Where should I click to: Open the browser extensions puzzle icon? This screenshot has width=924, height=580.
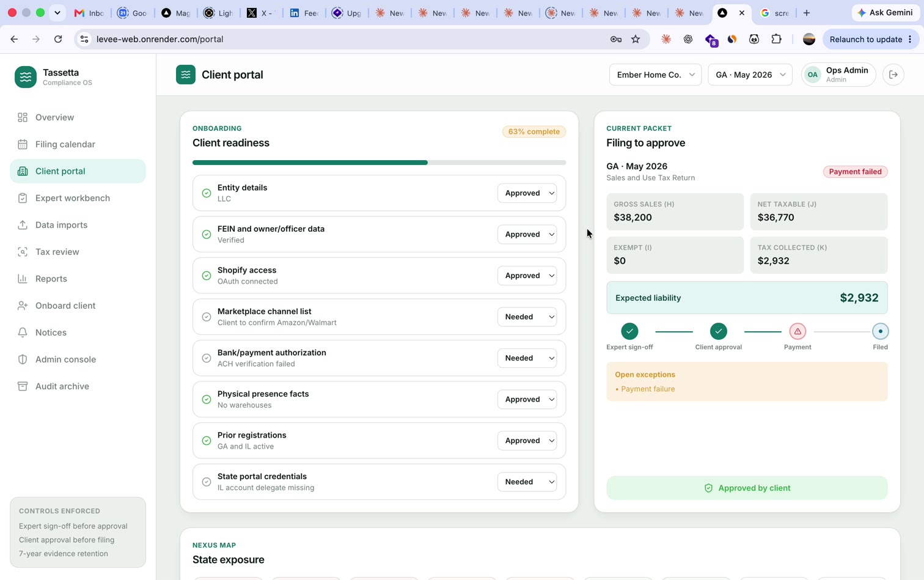(x=776, y=39)
